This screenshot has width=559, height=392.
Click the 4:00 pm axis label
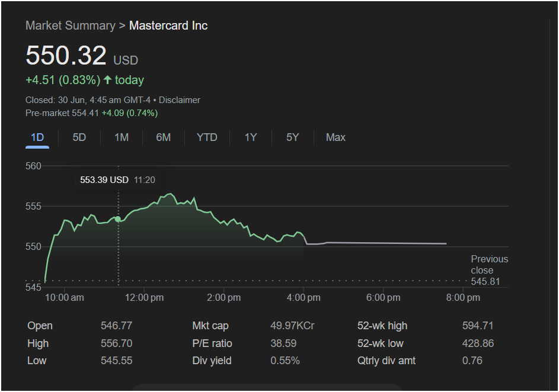coord(304,298)
